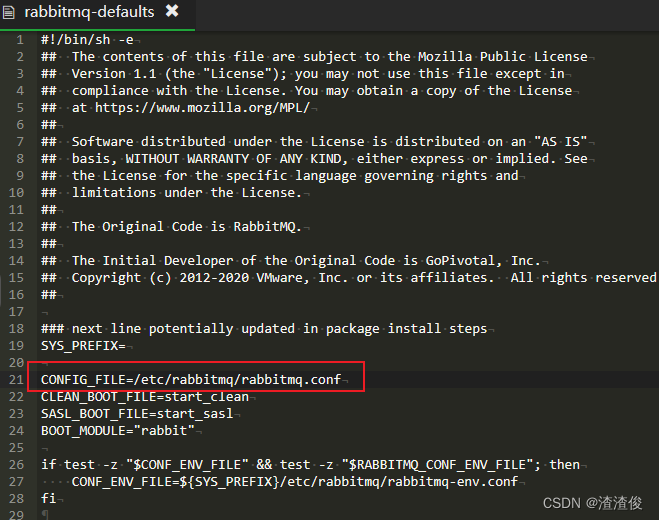Viewport: 659px width, 520px height.
Task: Click the file icon on the rabbitmq-defaults tab
Action: click(8, 13)
